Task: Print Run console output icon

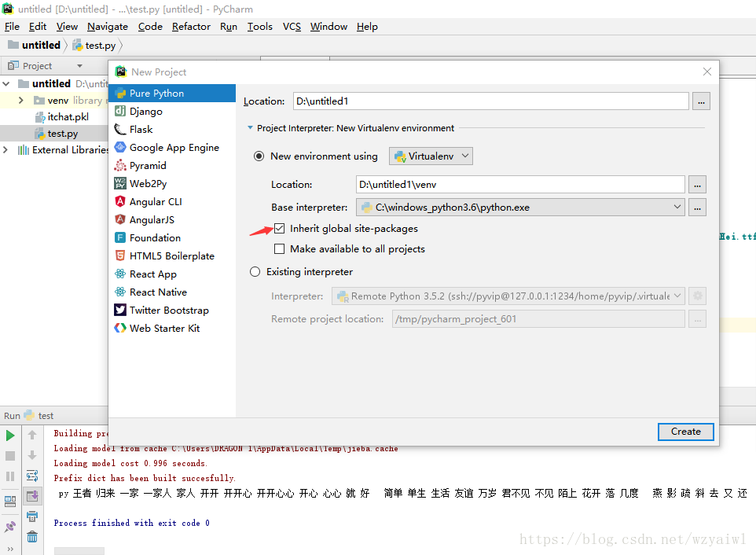Action: coord(32,516)
